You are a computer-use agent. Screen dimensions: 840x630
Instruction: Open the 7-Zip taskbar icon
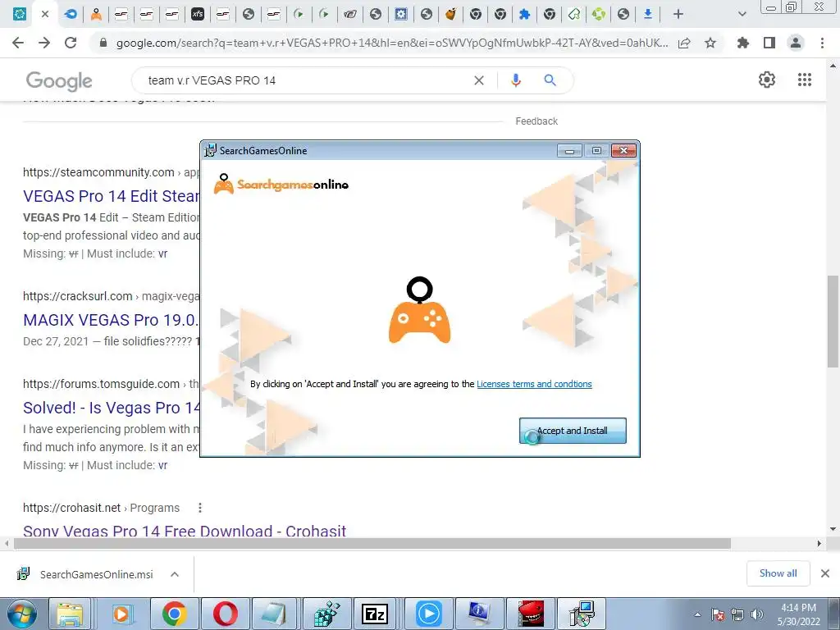(375, 614)
